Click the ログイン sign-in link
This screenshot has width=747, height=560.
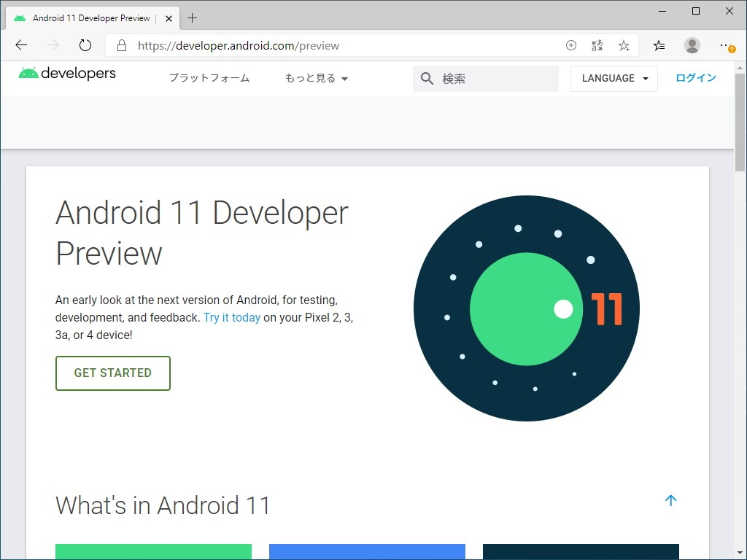[695, 77]
